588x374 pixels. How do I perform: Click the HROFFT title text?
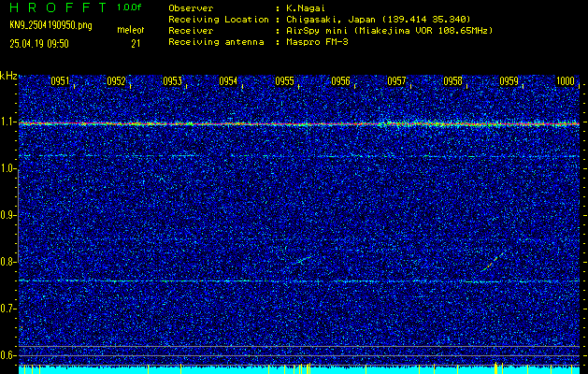(59, 7)
